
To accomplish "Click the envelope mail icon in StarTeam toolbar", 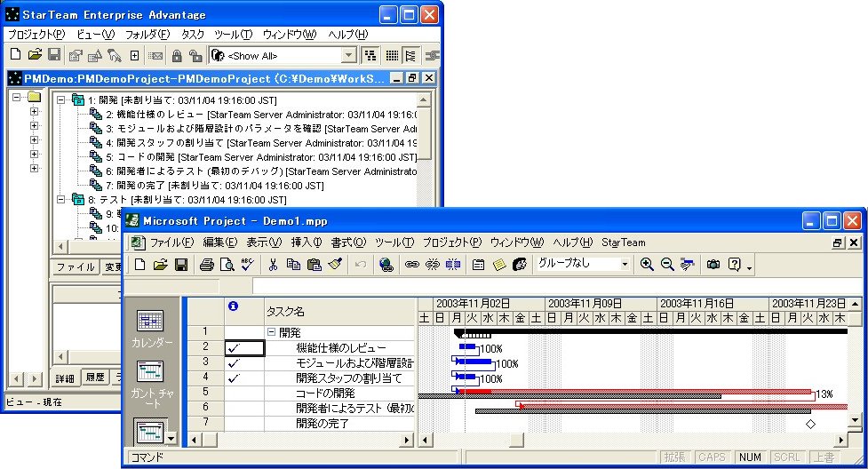I will (x=156, y=55).
